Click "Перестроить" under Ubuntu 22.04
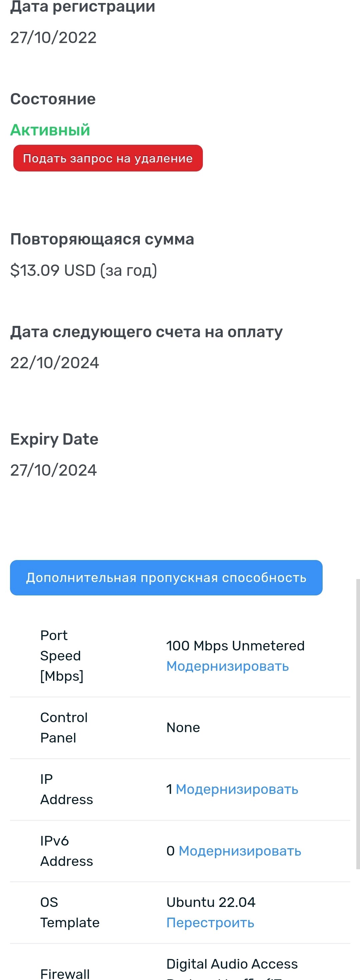This screenshot has height=980, width=360. (210, 923)
